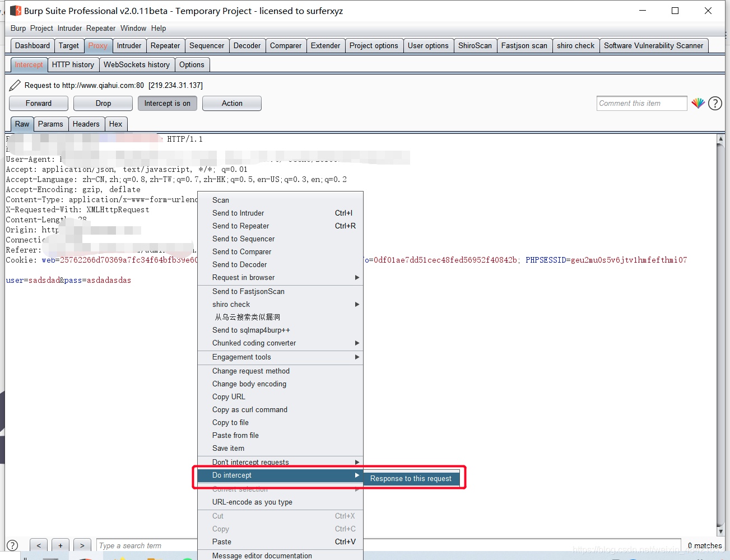The height and width of the screenshot is (560, 730).
Task: Open the Project options tab
Action: 374,45
